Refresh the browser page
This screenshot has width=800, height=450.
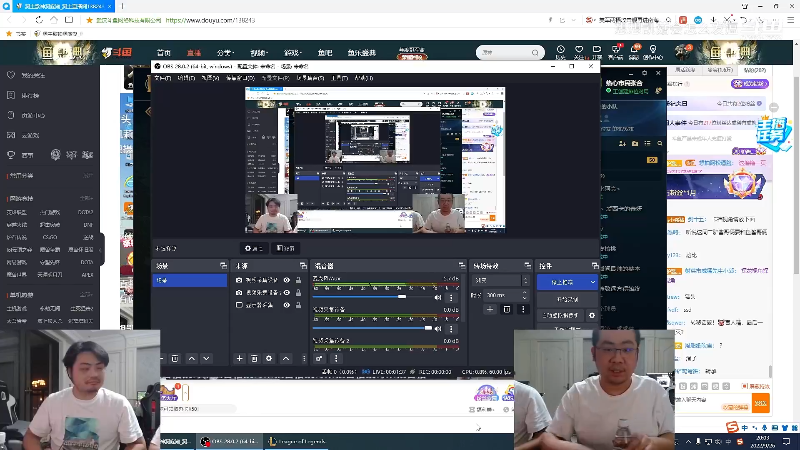(x=39, y=20)
